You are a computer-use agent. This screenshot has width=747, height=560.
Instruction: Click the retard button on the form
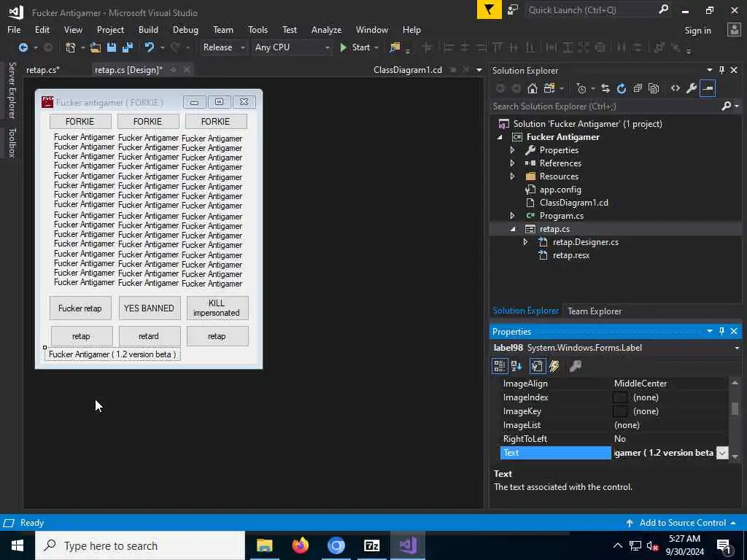(x=149, y=336)
